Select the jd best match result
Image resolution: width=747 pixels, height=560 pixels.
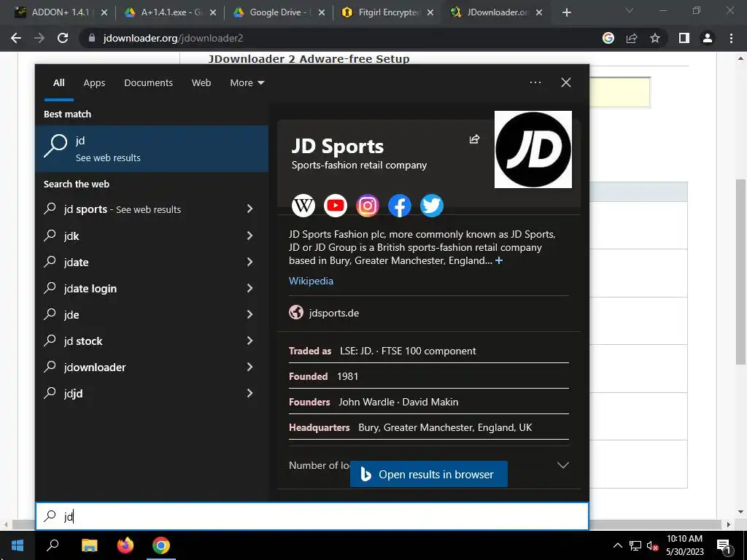tap(152, 149)
